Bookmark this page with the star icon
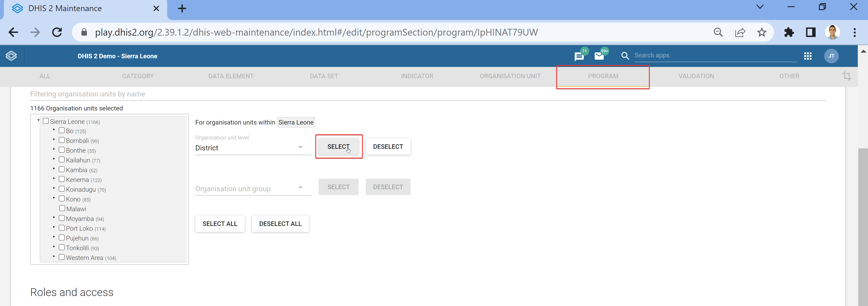 pos(762,32)
